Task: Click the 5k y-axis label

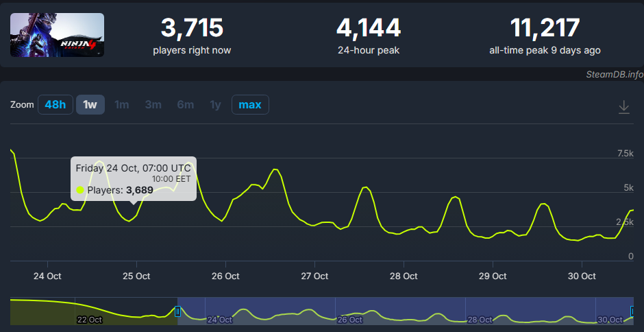Action: (628, 187)
